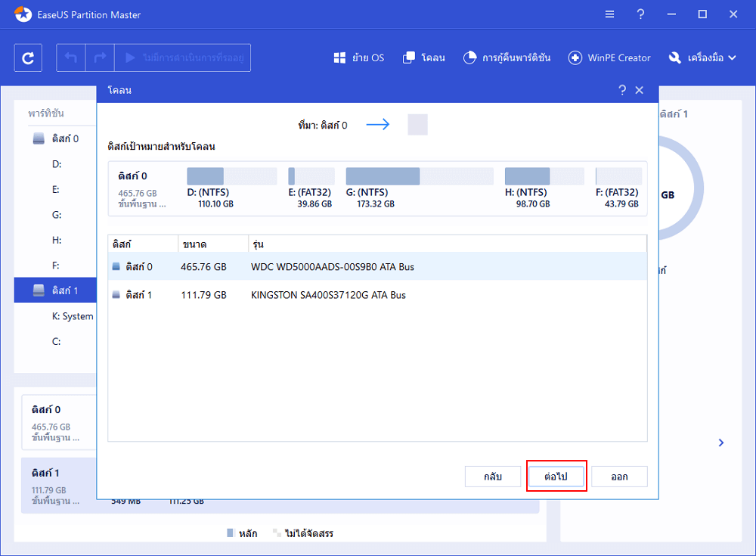756x556 pixels.
Task: Open การกู้คืนพาร์ติชัน partition recovery
Action: (507, 58)
